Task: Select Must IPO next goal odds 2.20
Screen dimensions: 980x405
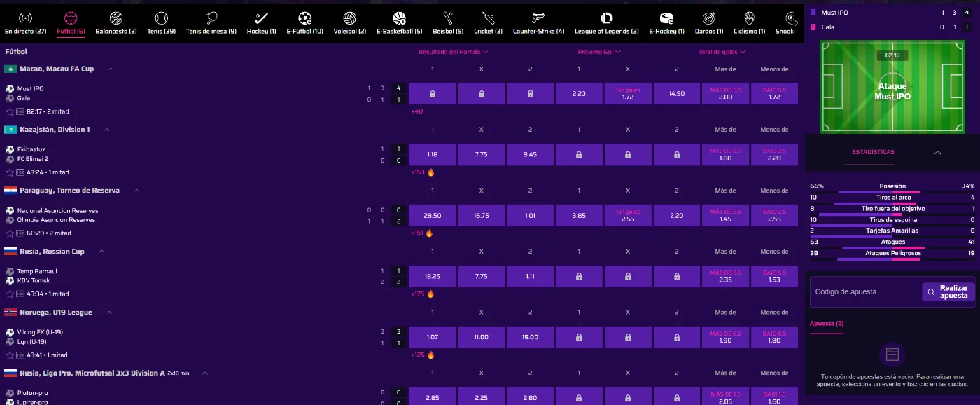Action: pos(579,93)
